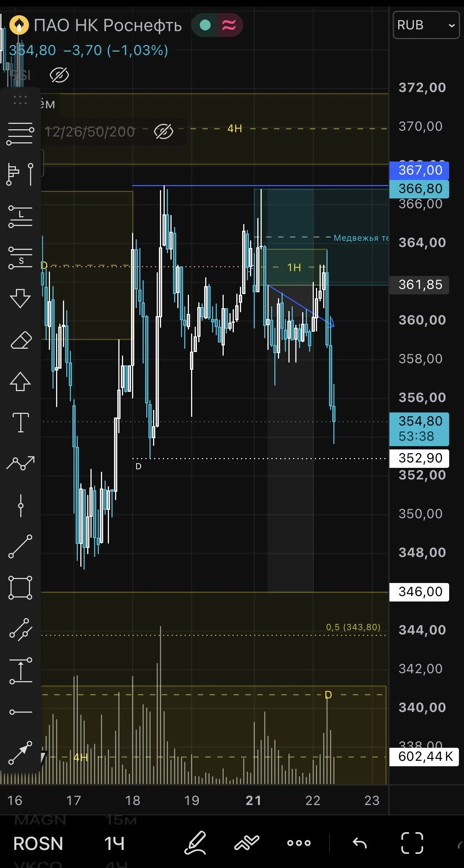Select the short position (S) tool
This screenshot has width=464, height=868.
[20, 257]
